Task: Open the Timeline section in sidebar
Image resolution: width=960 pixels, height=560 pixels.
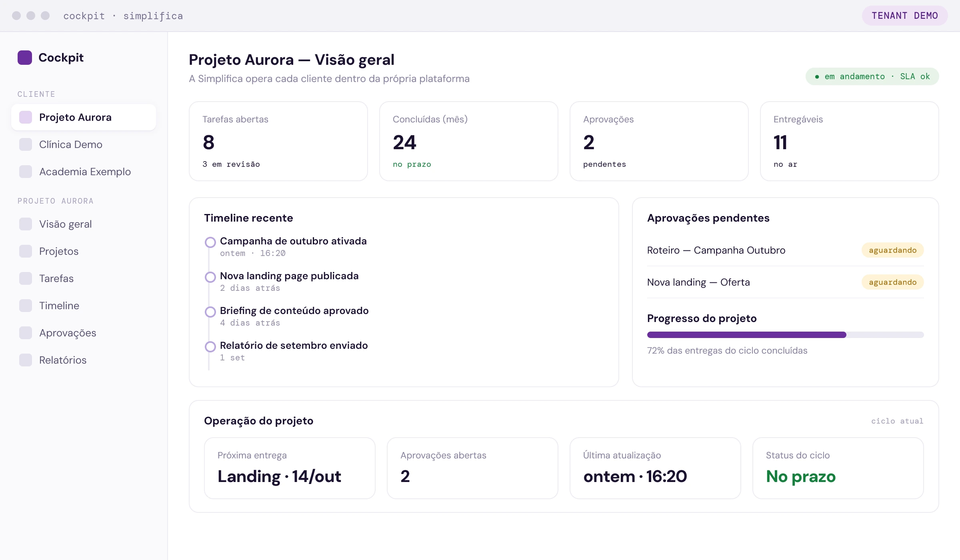Action: pos(84,306)
